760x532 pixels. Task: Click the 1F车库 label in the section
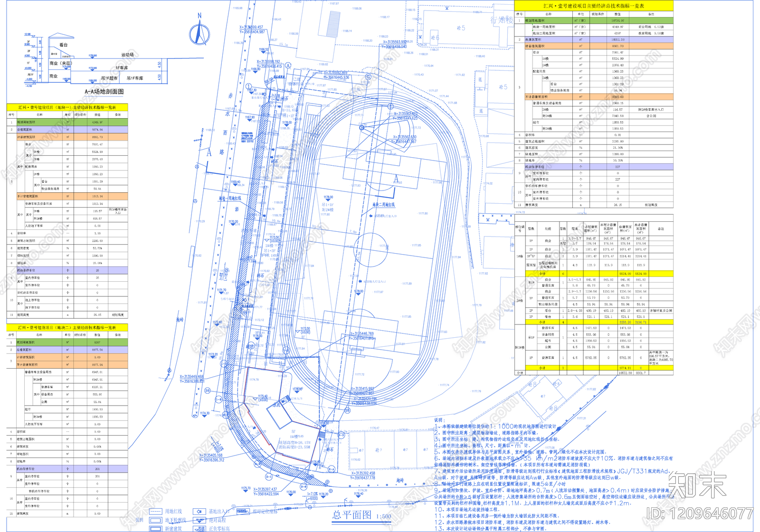tap(122, 68)
